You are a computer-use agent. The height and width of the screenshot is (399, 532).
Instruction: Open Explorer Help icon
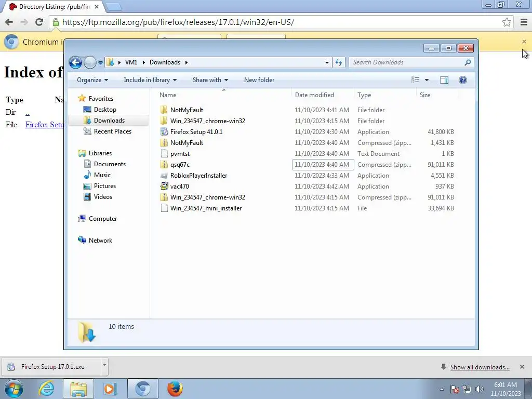click(462, 80)
